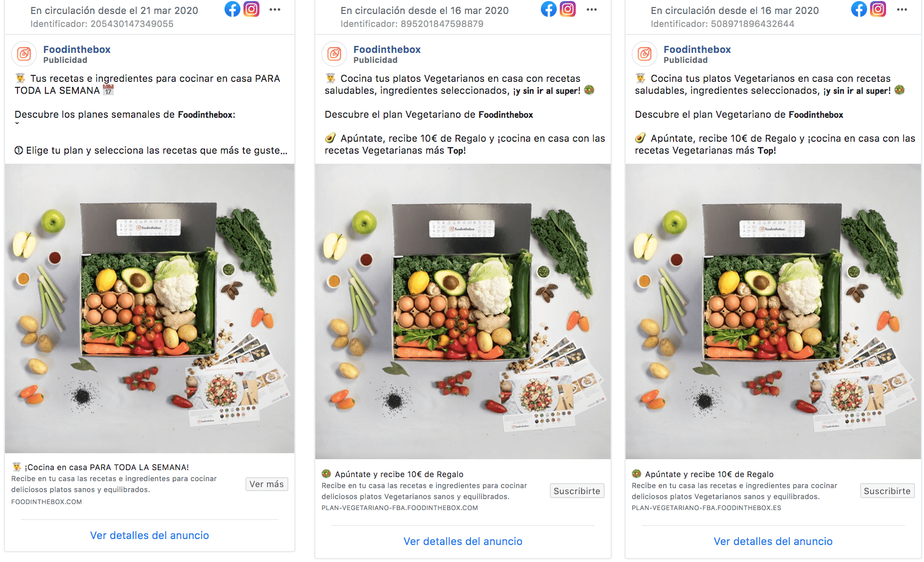Click Foodinthebox profile logo in first ad
Image resolution: width=924 pixels, height=562 pixels.
coord(24,54)
